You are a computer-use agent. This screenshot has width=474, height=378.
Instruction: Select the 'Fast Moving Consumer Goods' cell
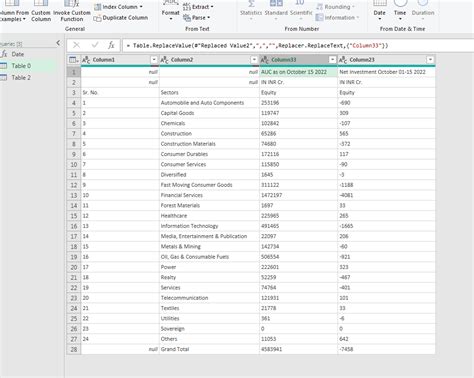(x=209, y=185)
